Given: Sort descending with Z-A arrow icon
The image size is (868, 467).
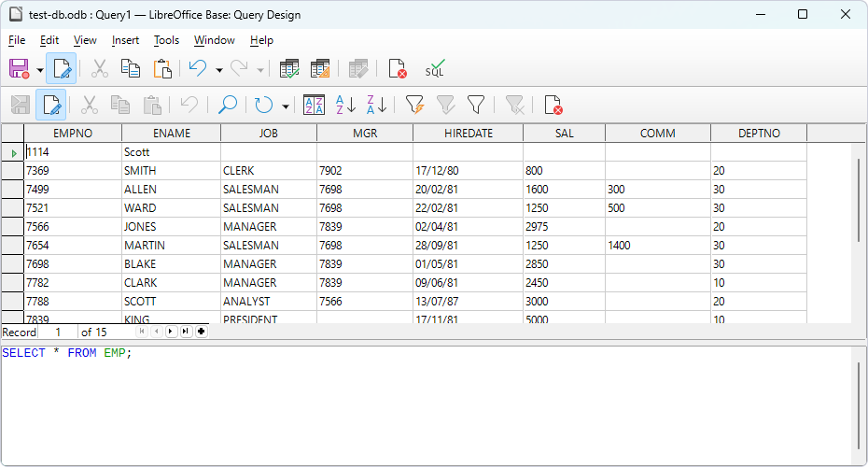Looking at the screenshot, I should click(377, 105).
